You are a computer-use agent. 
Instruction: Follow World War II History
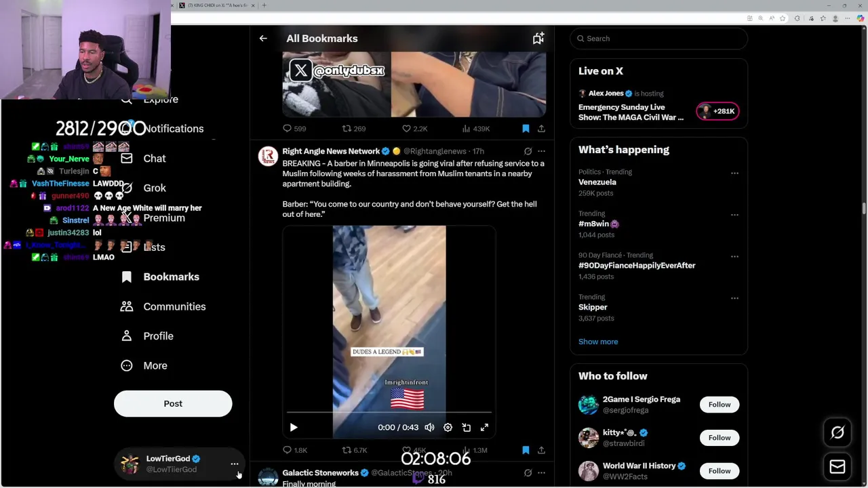point(719,471)
